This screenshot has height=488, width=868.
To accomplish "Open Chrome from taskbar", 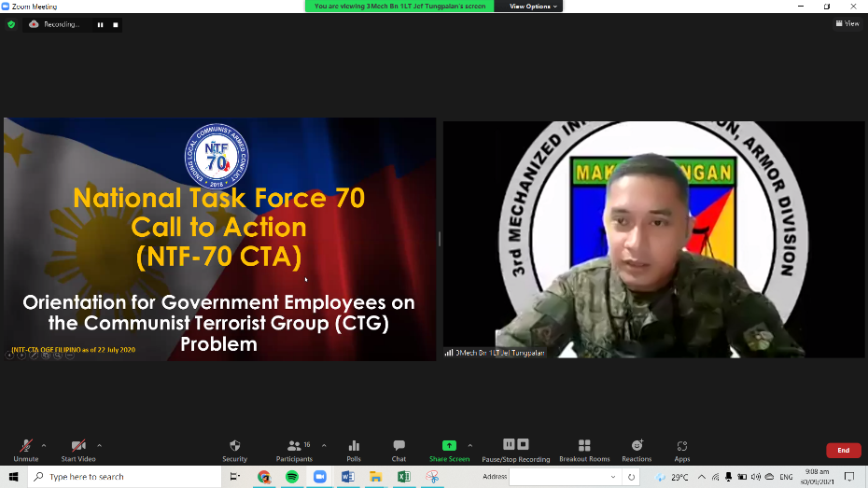I will [x=263, y=477].
